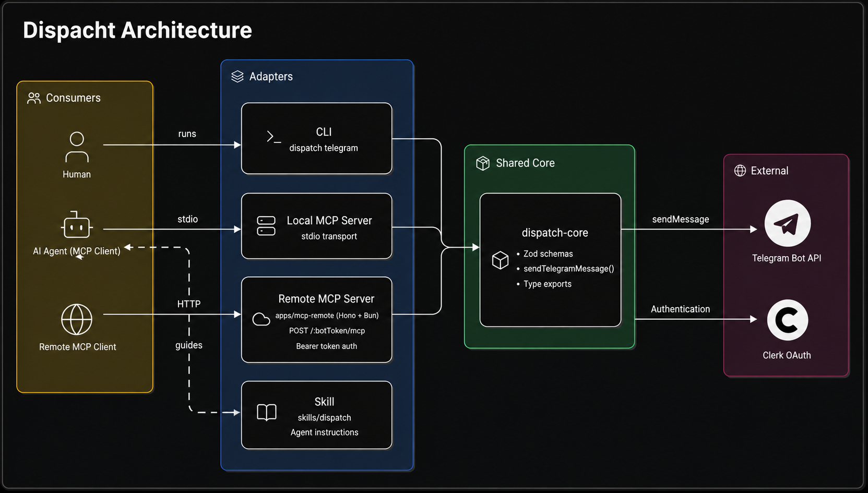Click the Shared Core package icon
Image resolution: width=868 pixels, height=493 pixels.
pyautogui.click(x=483, y=163)
